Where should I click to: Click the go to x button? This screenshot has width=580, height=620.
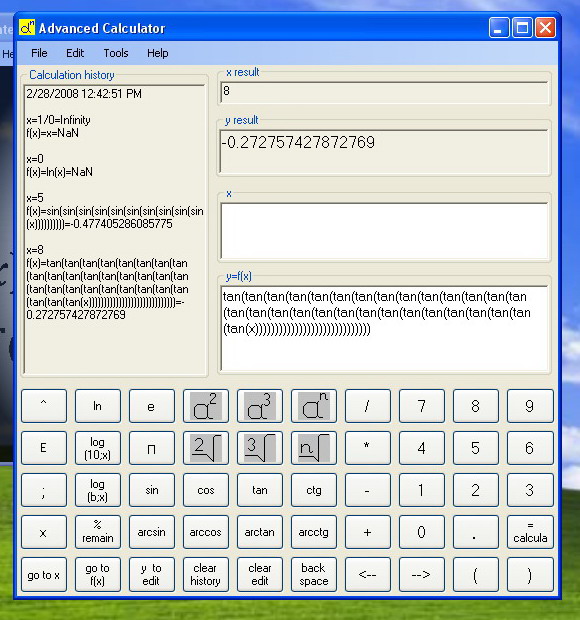pos(44,575)
